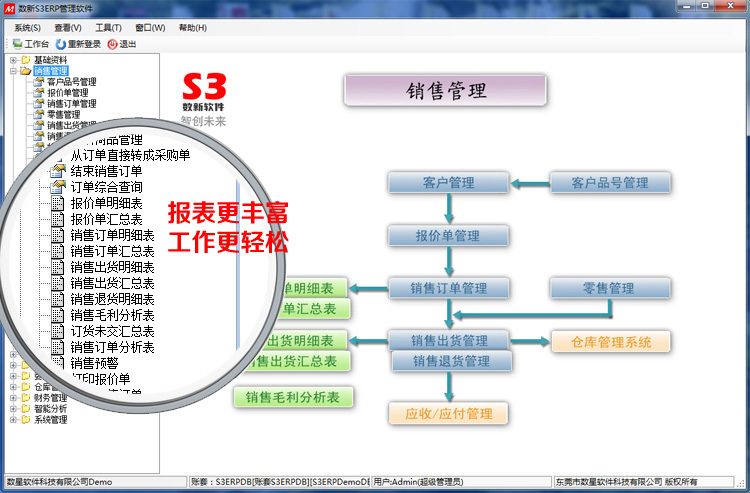Expand the 智能分析 tree node
This screenshot has width=750, height=493.
click(13, 409)
